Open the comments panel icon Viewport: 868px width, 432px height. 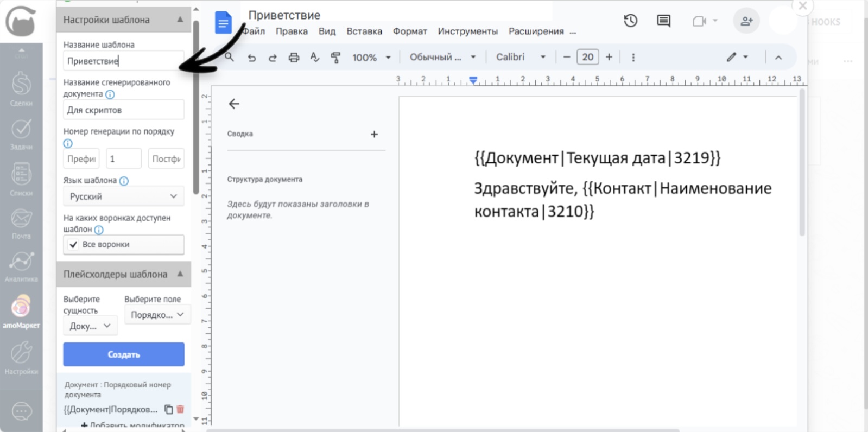point(663,21)
